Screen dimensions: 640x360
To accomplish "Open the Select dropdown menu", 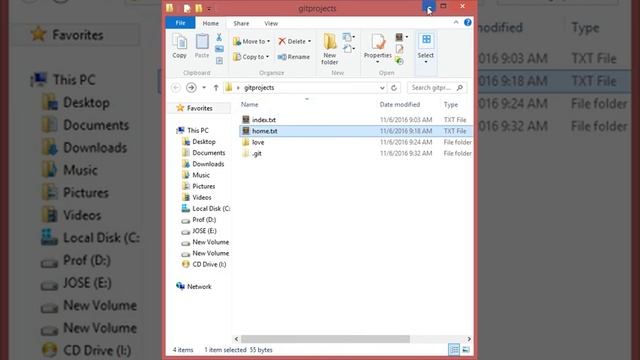I will [x=426, y=49].
